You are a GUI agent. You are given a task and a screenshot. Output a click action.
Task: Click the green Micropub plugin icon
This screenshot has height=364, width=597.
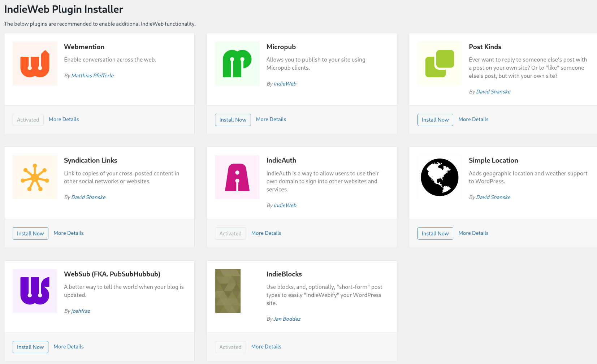tap(237, 64)
